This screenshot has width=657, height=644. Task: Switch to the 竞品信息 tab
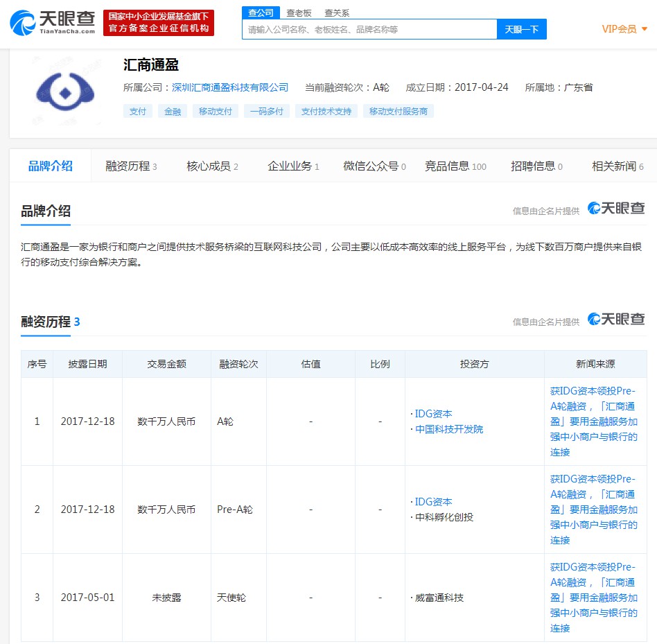click(x=455, y=166)
